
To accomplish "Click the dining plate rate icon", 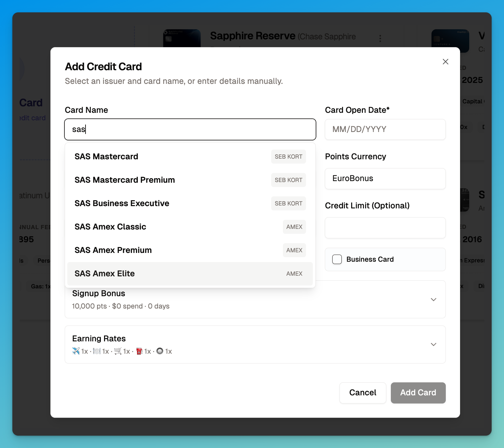I will coord(97,351).
